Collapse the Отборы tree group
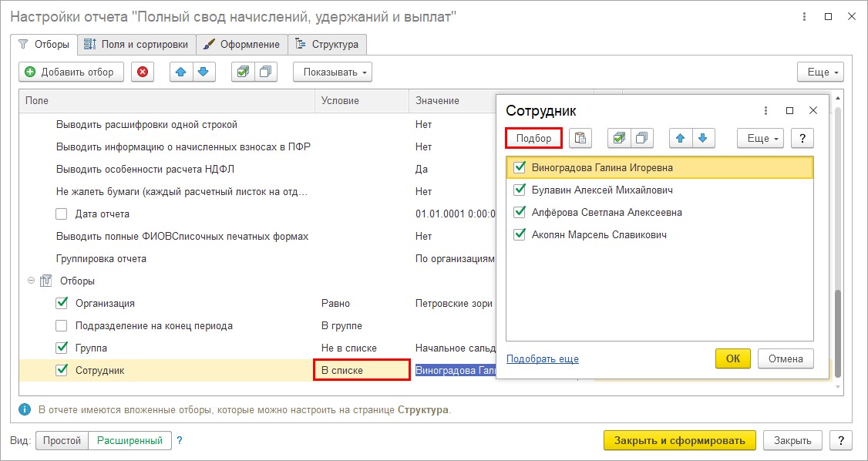Image resolution: width=868 pixels, height=461 pixels. (30, 281)
